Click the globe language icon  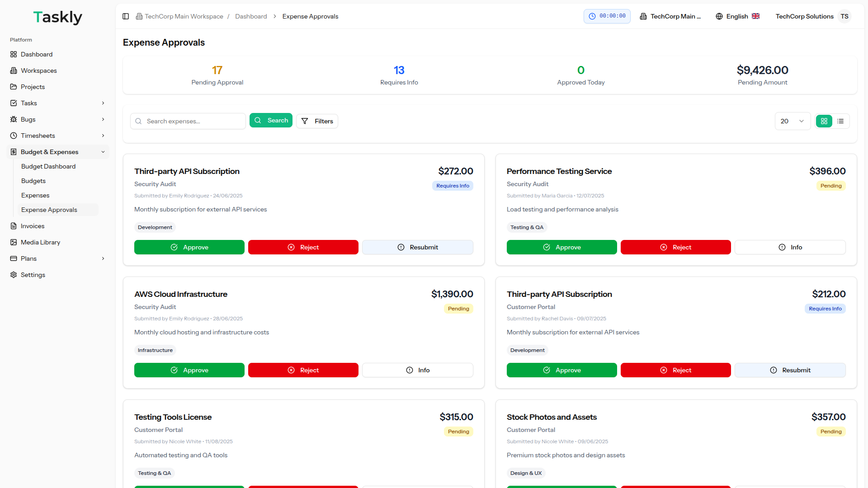point(719,16)
